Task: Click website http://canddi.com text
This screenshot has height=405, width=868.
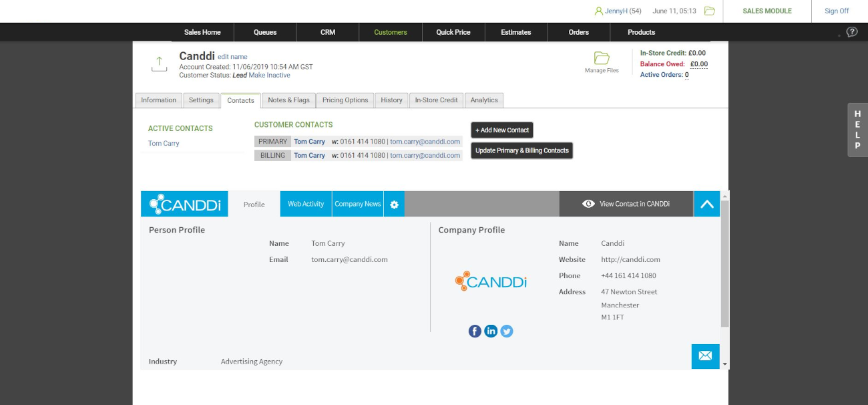Action: point(630,259)
